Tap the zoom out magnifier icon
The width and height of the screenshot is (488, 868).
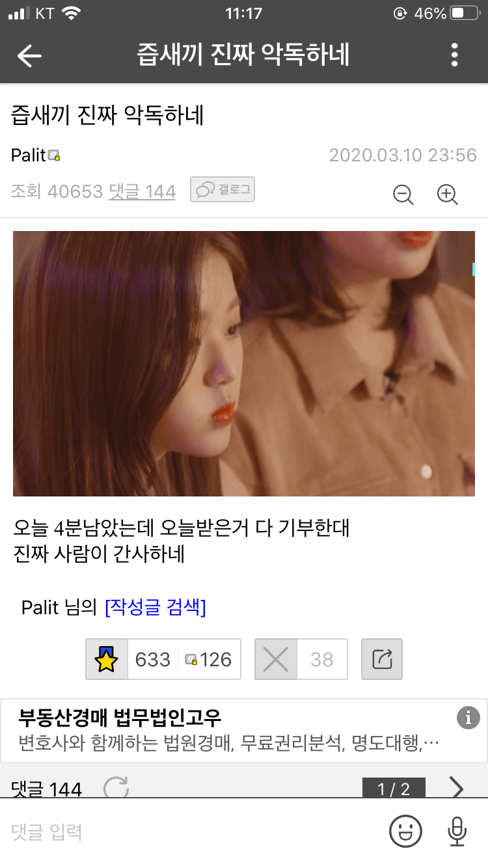click(x=404, y=195)
